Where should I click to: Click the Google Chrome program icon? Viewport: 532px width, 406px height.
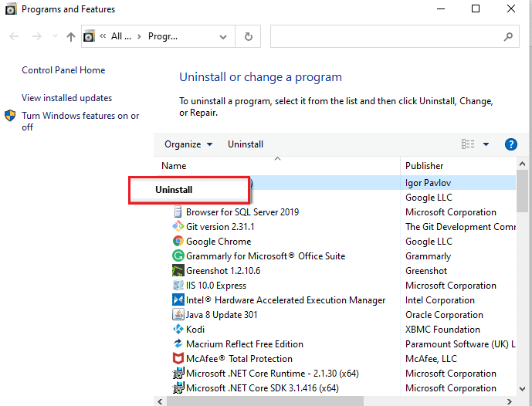(x=178, y=242)
